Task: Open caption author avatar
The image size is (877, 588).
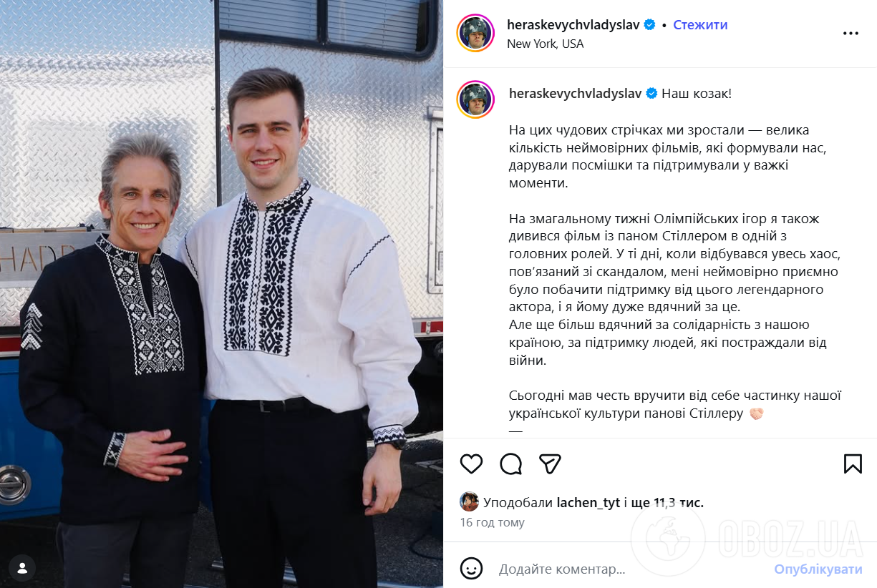Action: pos(475,99)
